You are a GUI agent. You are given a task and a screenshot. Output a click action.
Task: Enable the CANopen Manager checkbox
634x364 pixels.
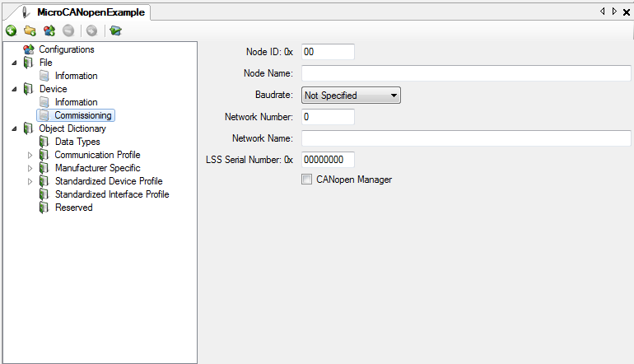pyautogui.click(x=307, y=180)
